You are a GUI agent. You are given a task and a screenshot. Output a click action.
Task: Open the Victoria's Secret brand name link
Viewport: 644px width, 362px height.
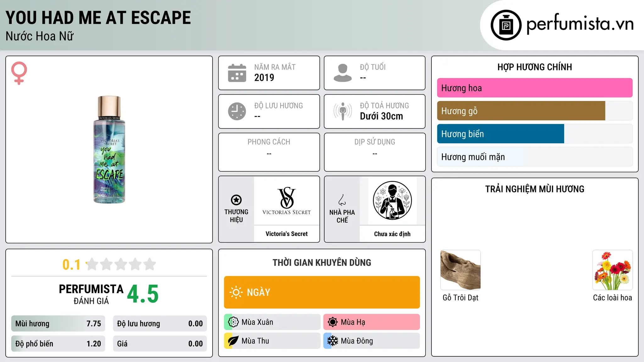coord(286,234)
